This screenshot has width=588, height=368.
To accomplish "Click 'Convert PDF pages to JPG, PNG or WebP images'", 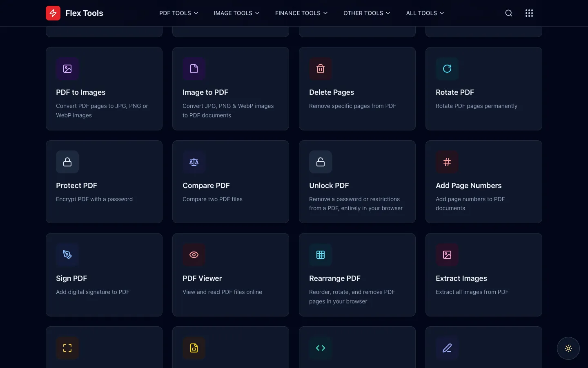I will click(x=102, y=110).
